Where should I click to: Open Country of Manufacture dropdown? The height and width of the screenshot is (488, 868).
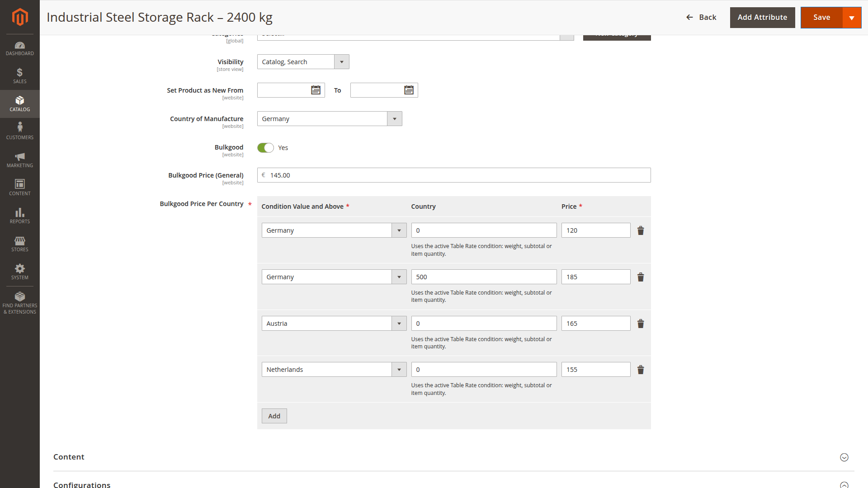point(330,119)
